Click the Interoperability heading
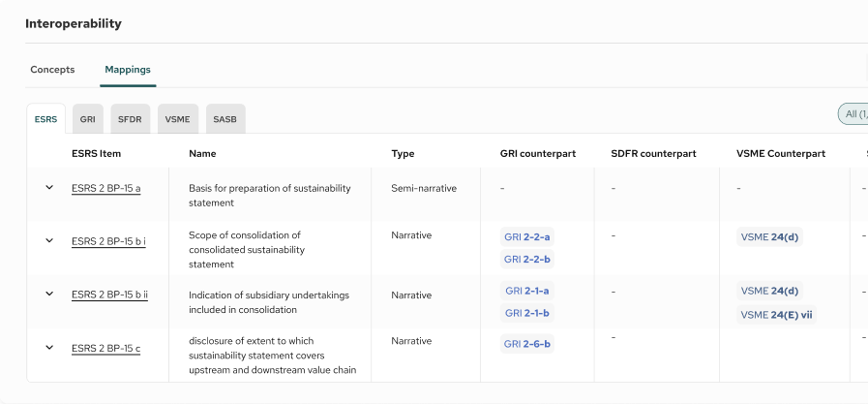868x404 pixels. [x=74, y=24]
